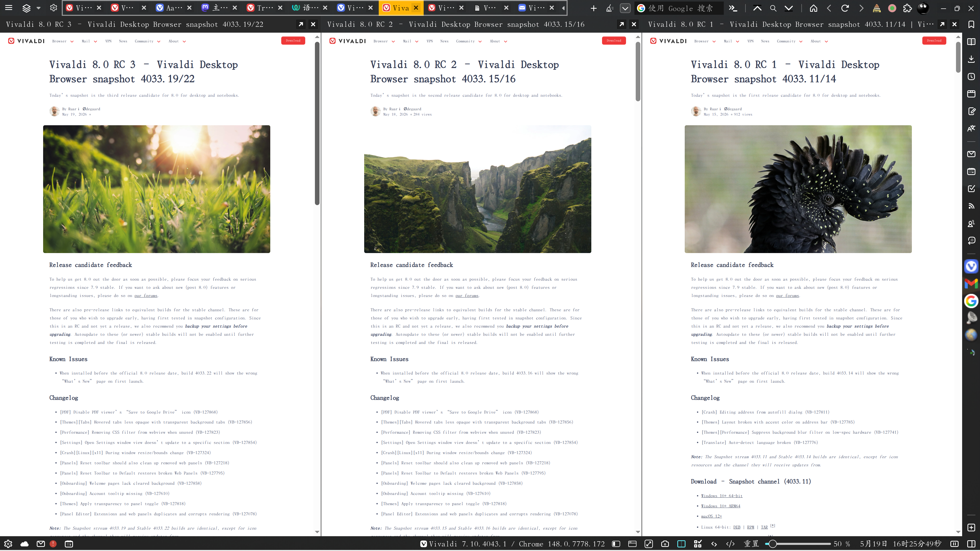
Task: Open page source with the </> icon
Action: (730, 544)
